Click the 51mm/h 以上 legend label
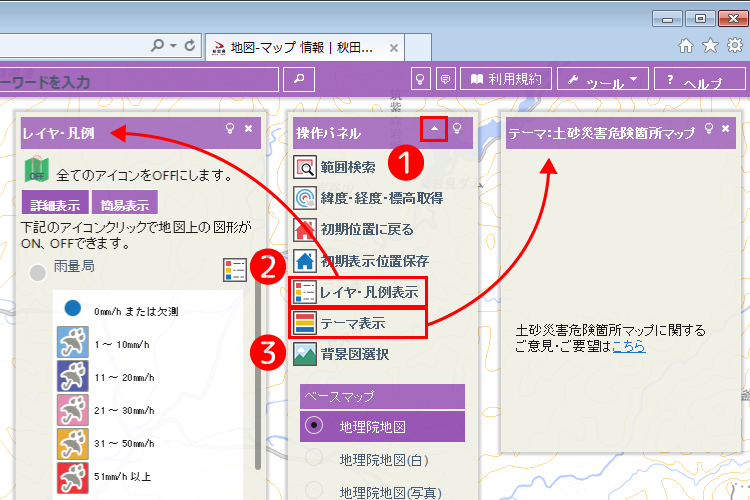The image size is (750, 500). pos(122,477)
